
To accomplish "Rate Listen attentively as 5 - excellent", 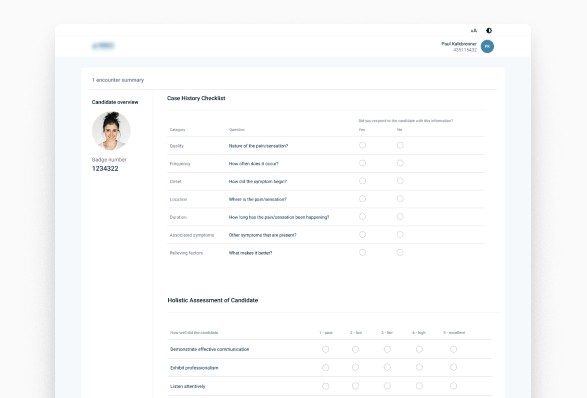I will click(453, 386).
